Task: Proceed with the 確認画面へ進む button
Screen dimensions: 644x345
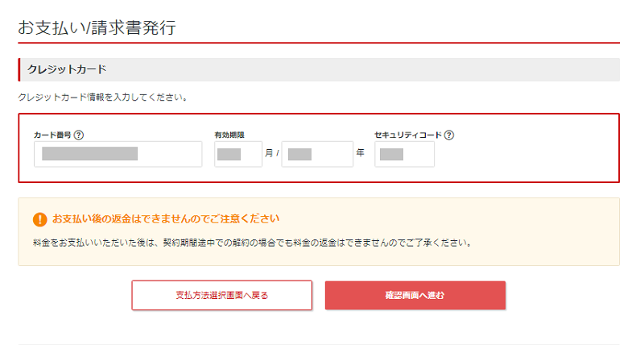Action: (415, 295)
